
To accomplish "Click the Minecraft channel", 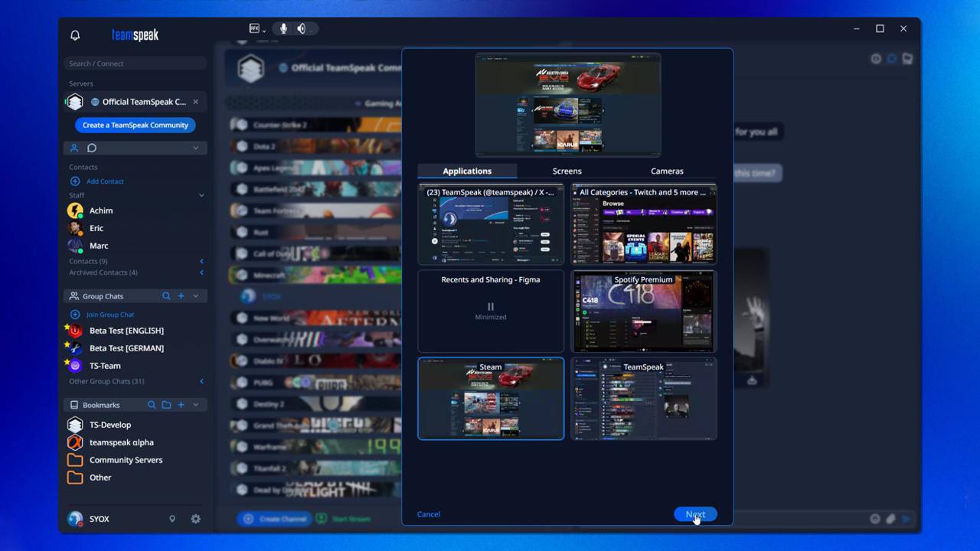I will [315, 275].
